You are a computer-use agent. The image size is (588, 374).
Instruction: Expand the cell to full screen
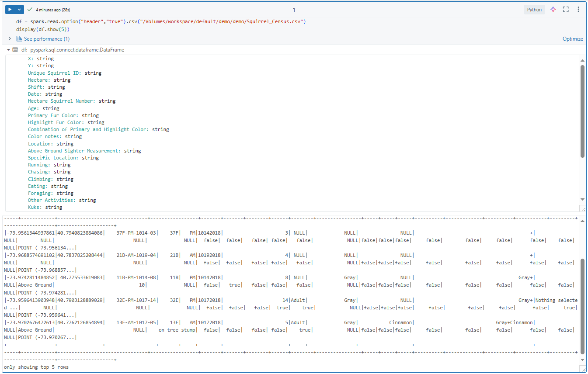pyautogui.click(x=565, y=9)
